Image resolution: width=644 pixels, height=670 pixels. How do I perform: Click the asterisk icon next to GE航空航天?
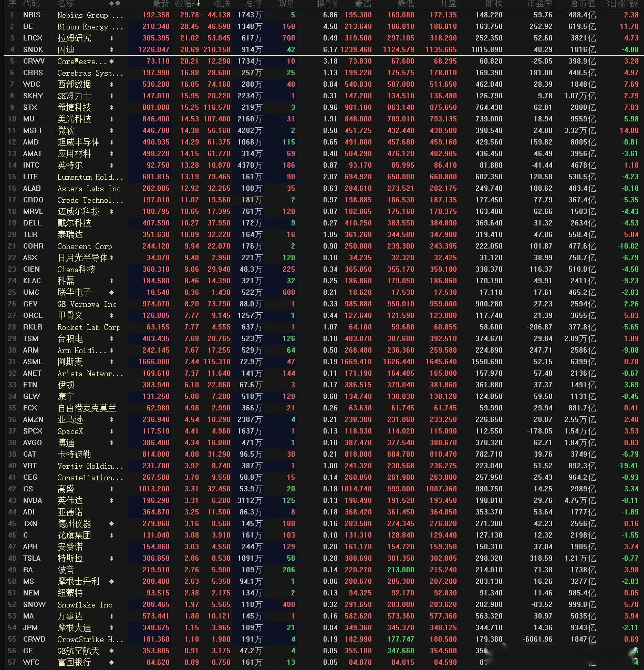(111, 651)
